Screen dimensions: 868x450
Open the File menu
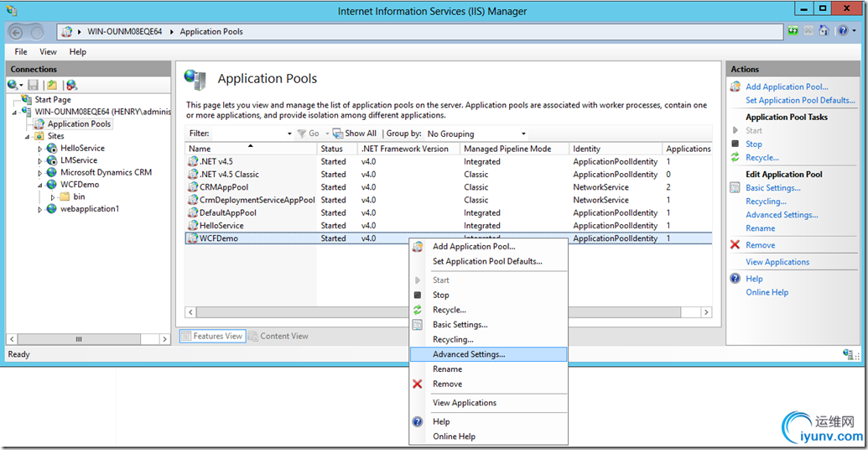click(x=20, y=51)
